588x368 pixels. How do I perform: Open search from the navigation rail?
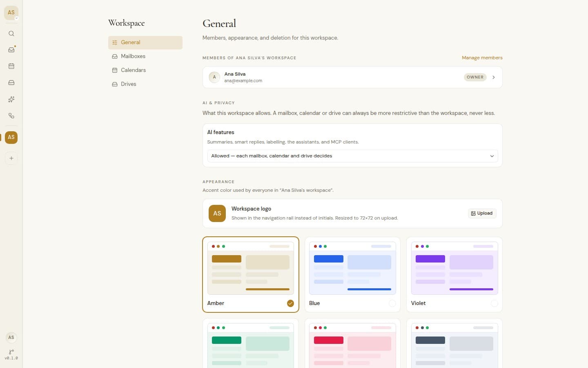[11, 34]
